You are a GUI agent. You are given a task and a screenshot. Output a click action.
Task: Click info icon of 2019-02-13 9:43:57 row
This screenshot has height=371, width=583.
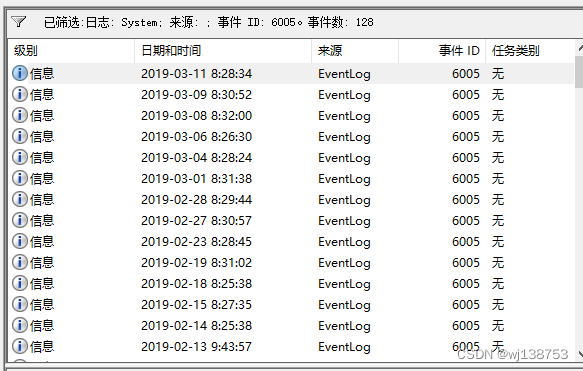[20, 346]
